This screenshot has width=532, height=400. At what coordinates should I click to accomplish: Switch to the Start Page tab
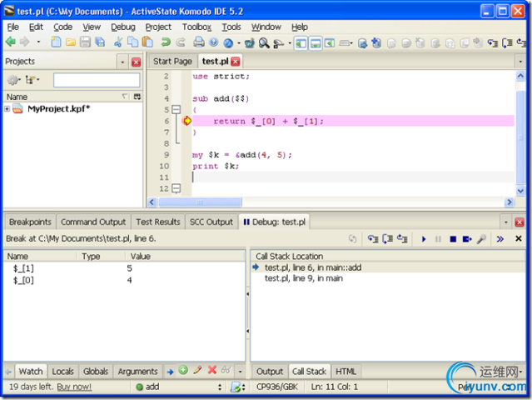click(x=172, y=62)
